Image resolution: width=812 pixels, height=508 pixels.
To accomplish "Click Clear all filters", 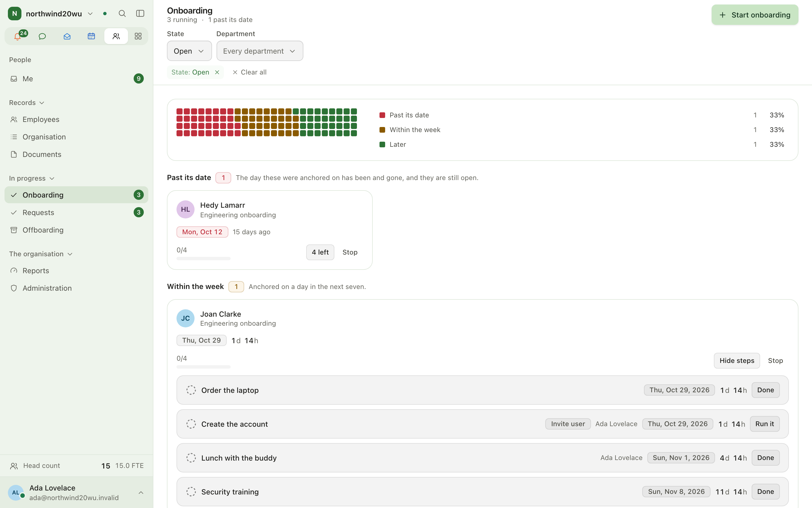I will point(250,72).
